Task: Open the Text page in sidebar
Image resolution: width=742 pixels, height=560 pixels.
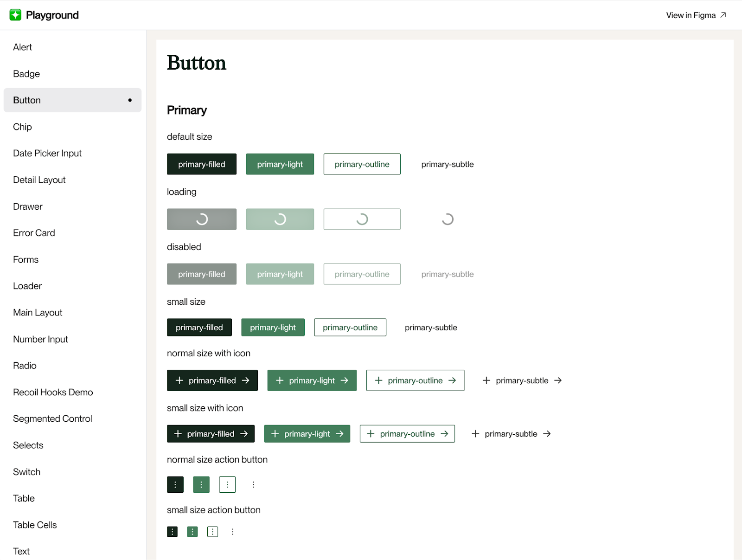Action: pos(72,551)
